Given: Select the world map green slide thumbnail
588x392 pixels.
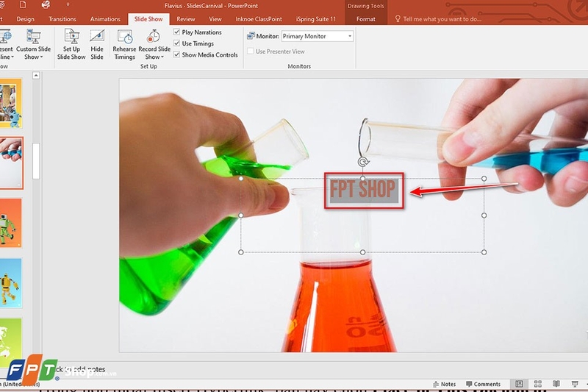Looking at the screenshot, I should pos(10,341).
